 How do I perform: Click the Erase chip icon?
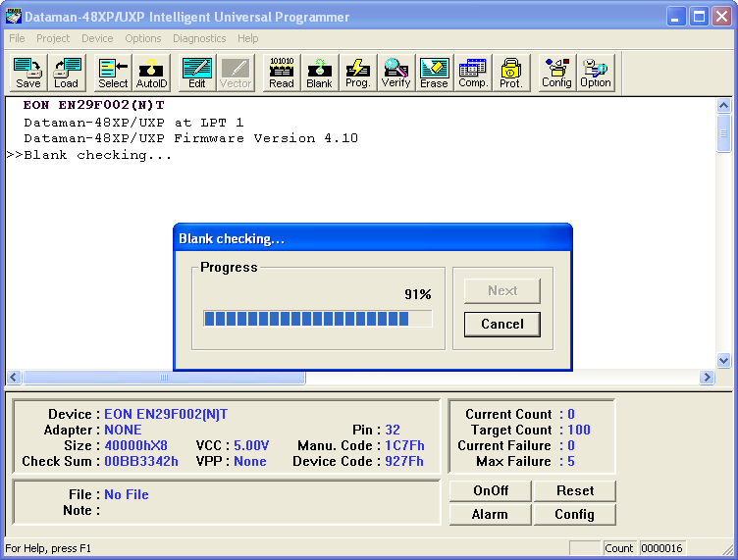coord(434,74)
